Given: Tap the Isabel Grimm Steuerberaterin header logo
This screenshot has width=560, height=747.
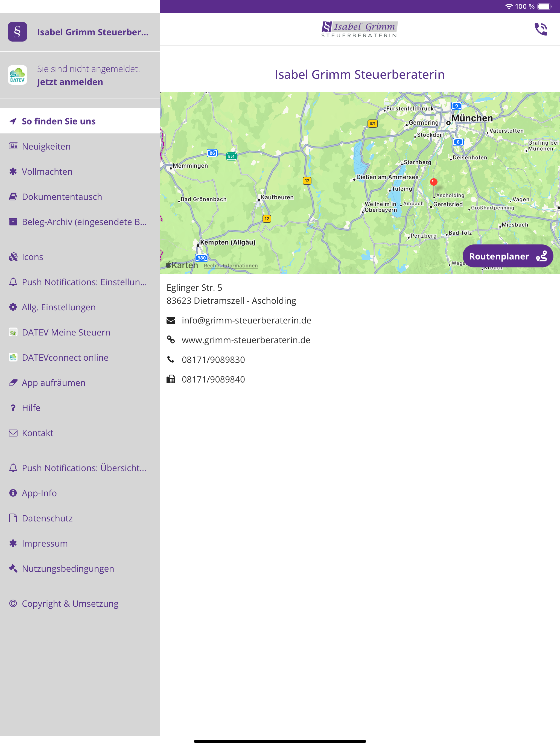Looking at the screenshot, I should click(x=359, y=29).
